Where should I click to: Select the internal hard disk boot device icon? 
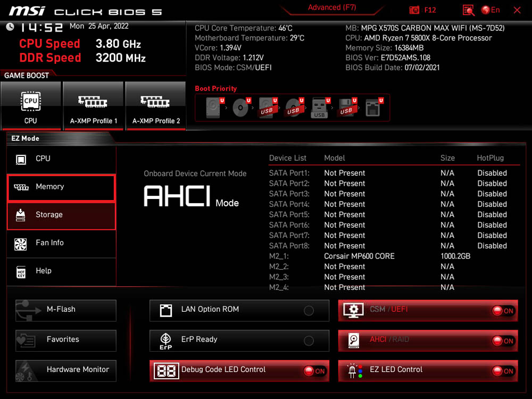click(x=214, y=107)
